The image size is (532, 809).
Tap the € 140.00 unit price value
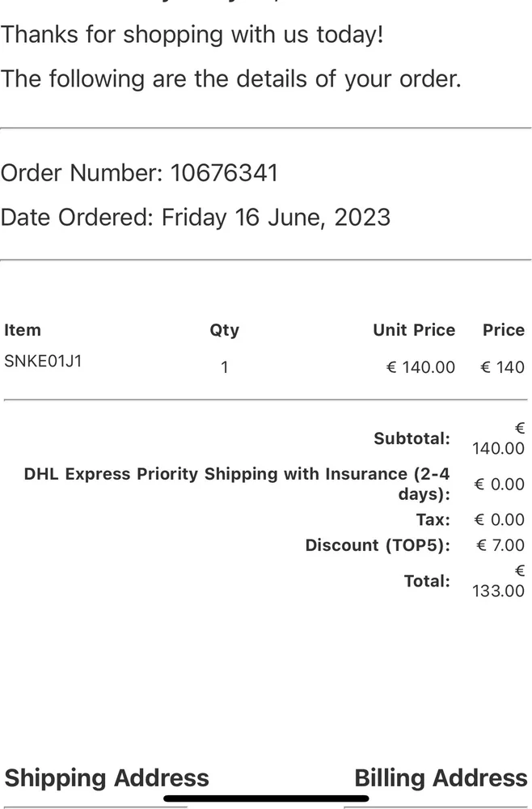pyautogui.click(x=420, y=367)
